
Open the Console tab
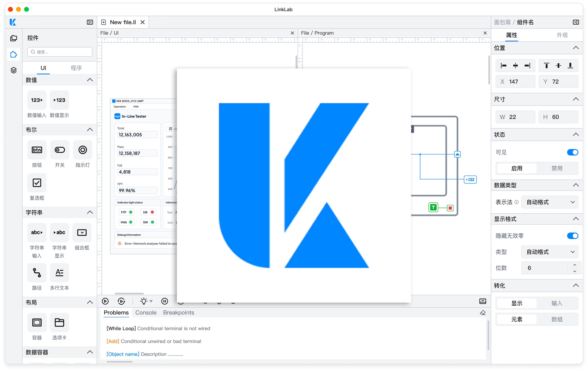click(x=146, y=313)
